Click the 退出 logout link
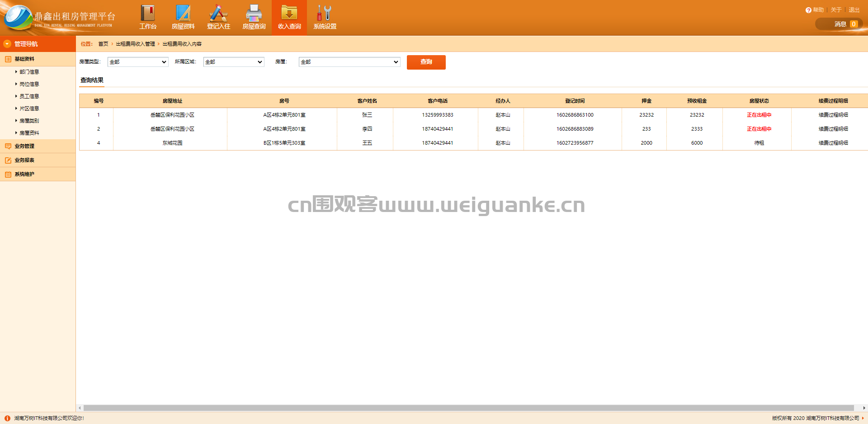Image resolution: width=868 pixels, height=424 pixels. [854, 10]
